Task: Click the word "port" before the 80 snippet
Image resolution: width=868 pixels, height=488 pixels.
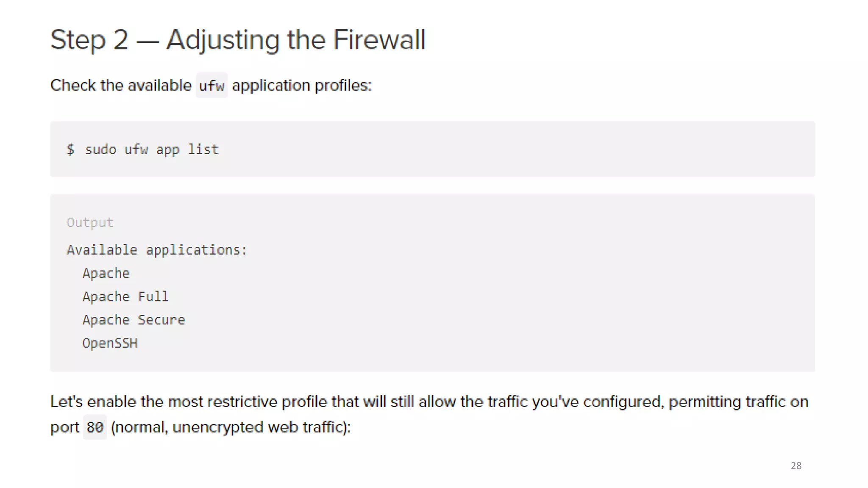Action: click(x=64, y=427)
